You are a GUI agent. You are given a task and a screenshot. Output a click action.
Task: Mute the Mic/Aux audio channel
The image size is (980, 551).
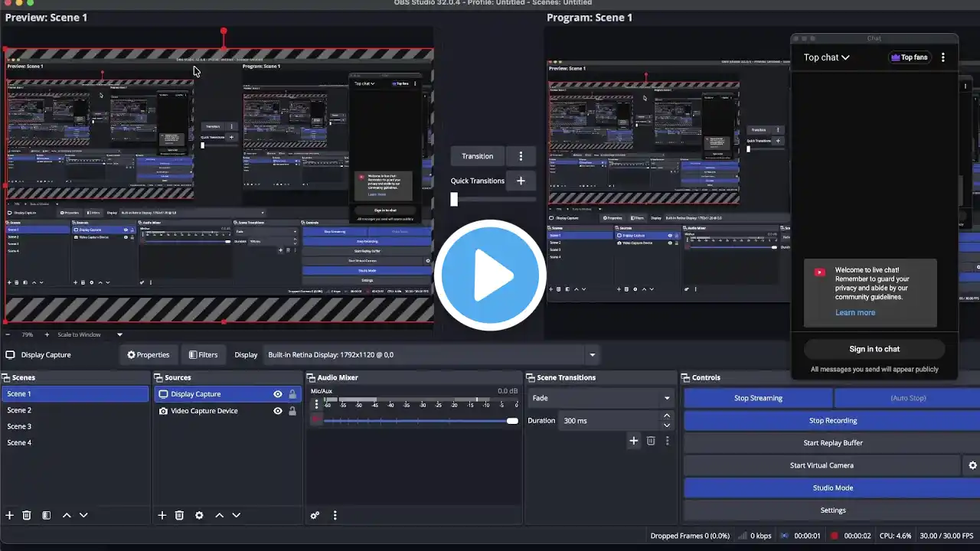316,420
